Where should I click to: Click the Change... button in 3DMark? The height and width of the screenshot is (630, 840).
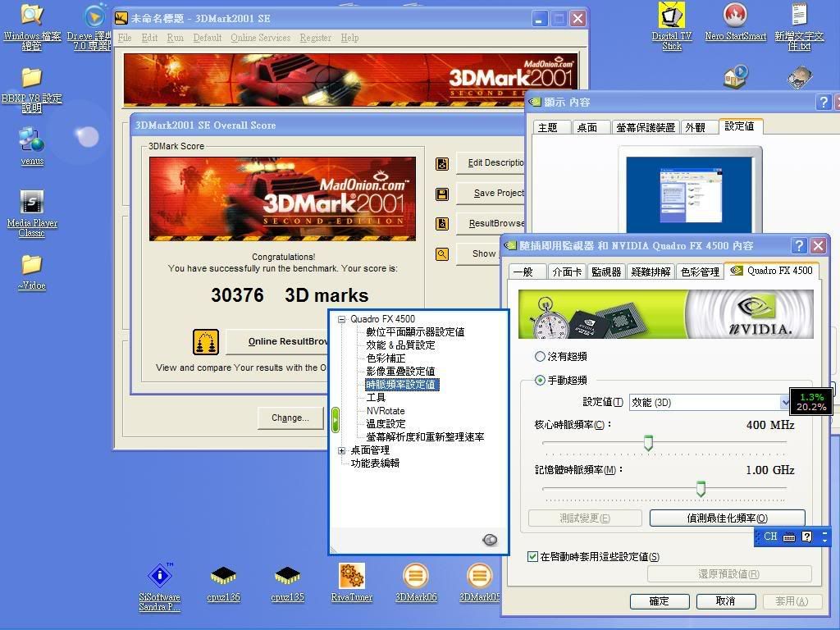click(x=290, y=418)
